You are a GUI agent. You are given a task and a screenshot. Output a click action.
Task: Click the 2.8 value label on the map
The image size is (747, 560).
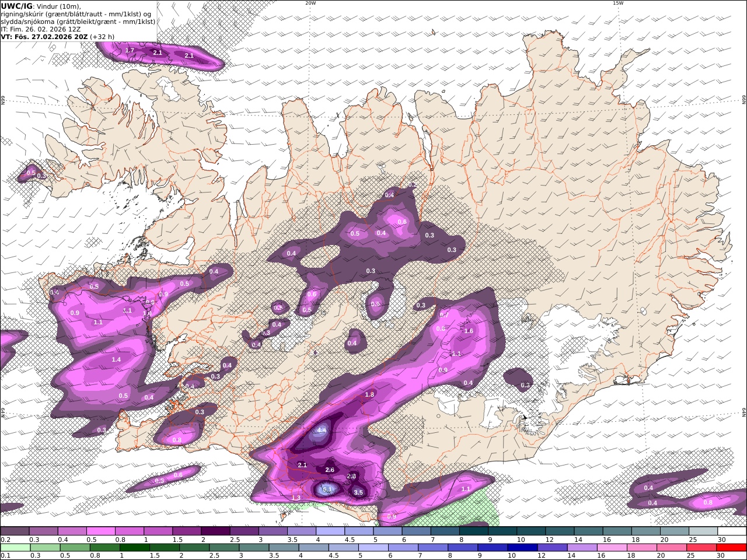(351, 477)
